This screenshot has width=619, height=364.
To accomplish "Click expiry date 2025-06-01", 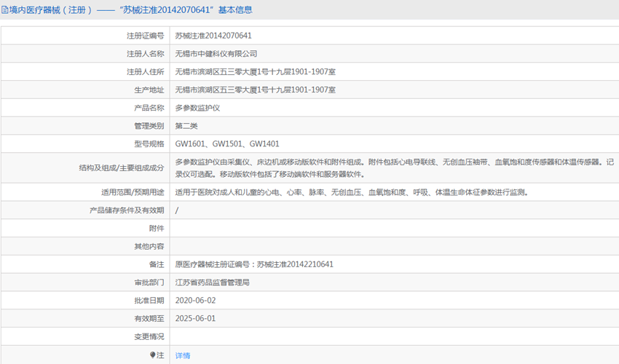I will 195,318.
